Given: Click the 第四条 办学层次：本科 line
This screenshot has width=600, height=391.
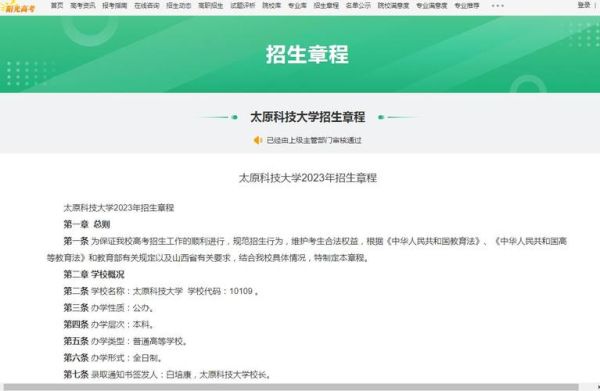Looking at the screenshot, I should tap(109, 324).
